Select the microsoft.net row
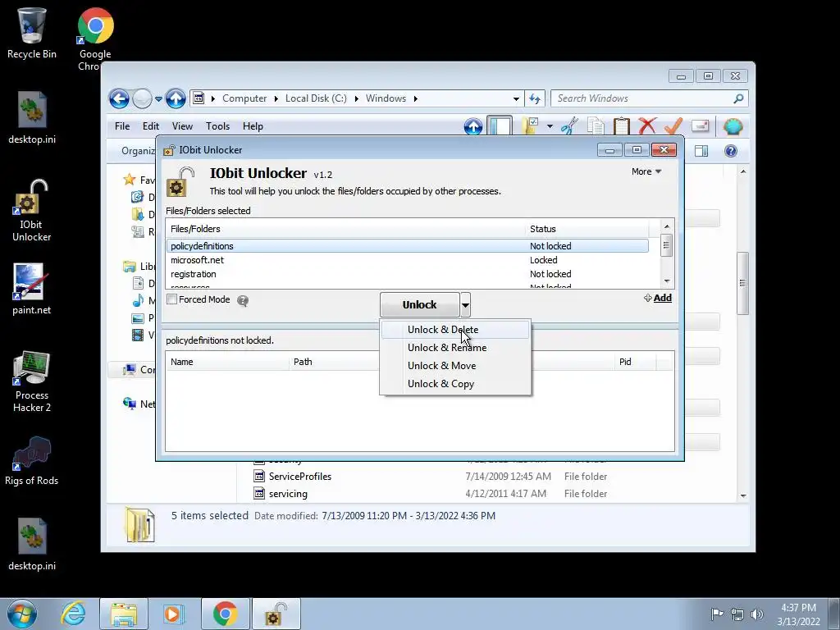Viewport: 840px width, 630px height. tap(407, 260)
